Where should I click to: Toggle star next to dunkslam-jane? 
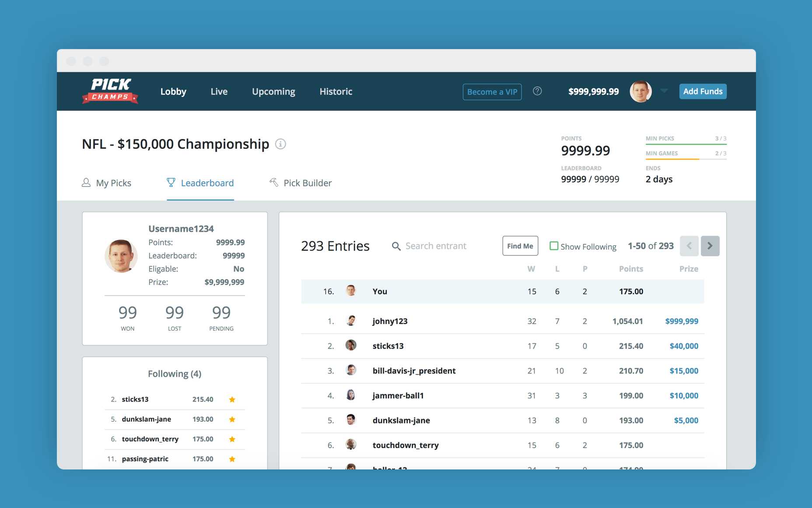click(232, 420)
